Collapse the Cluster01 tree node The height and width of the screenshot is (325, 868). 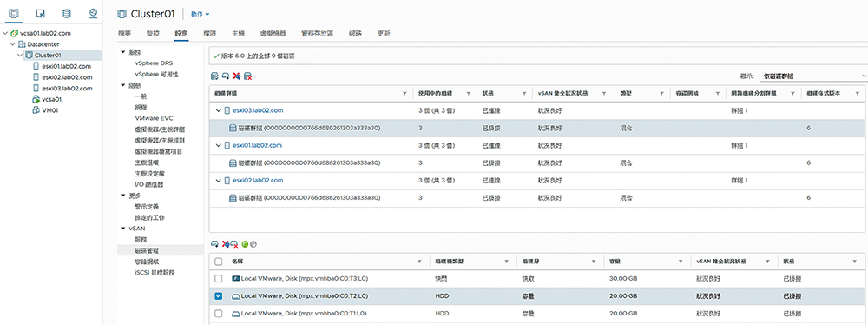[20, 55]
